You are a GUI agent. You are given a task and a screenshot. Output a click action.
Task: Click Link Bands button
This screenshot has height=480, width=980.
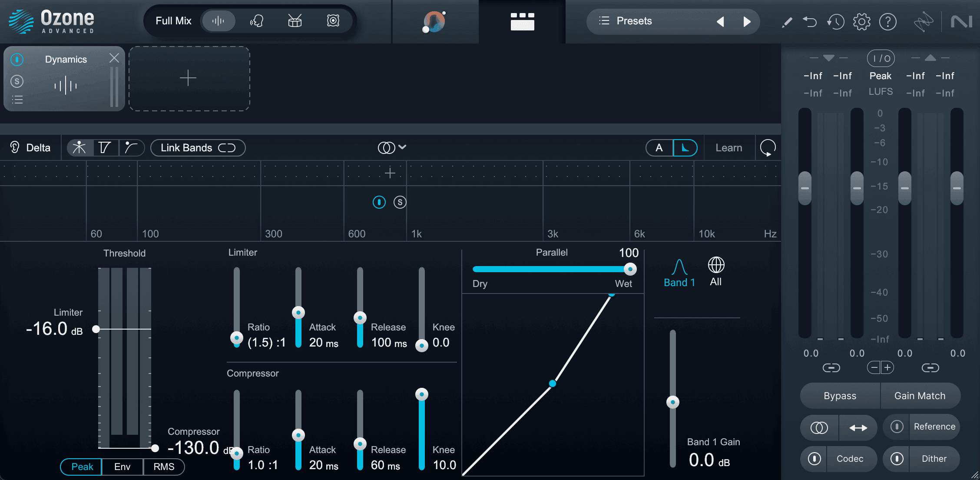point(198,148)
